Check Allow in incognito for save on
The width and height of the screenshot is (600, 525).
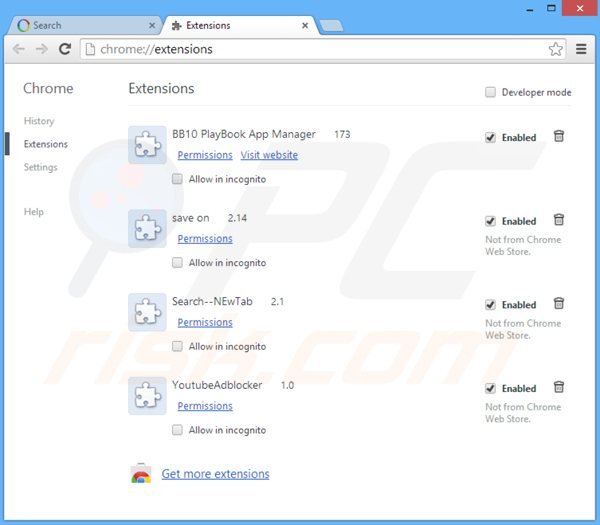pyautogui.click(x=177, y=262)
